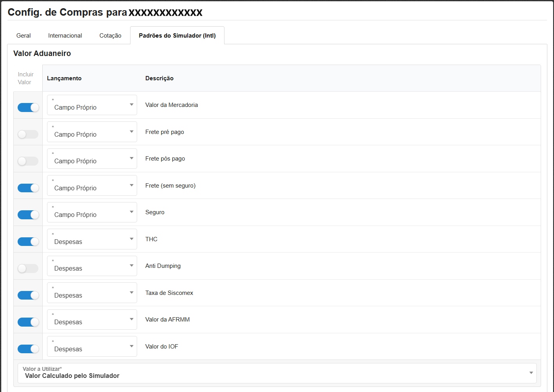Toggle the Valor da AFRMM switch
Viewport: 554px width, 392px height.
(28, 322)
